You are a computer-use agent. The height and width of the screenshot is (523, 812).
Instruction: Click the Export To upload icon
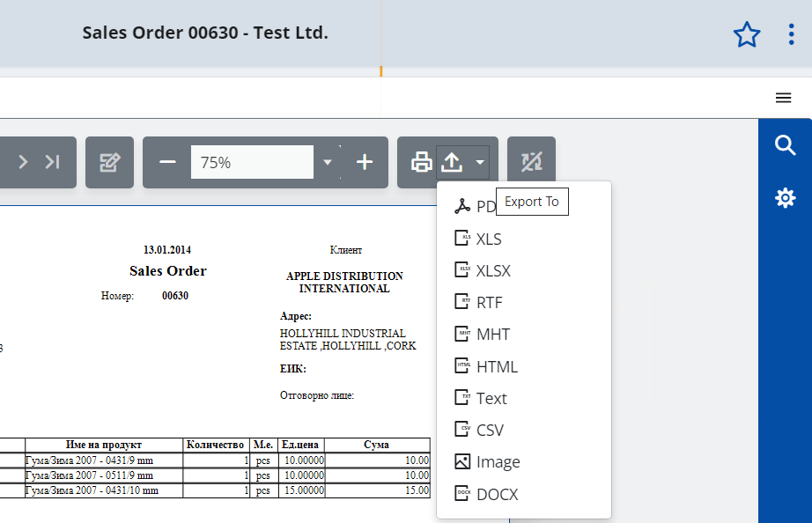click(452, 162)
